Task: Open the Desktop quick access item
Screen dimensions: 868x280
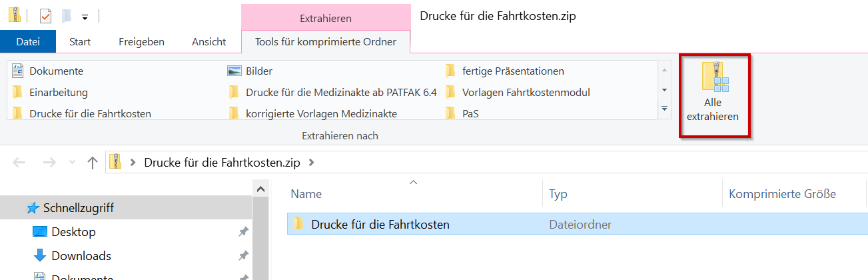Action: coord(73,232)
